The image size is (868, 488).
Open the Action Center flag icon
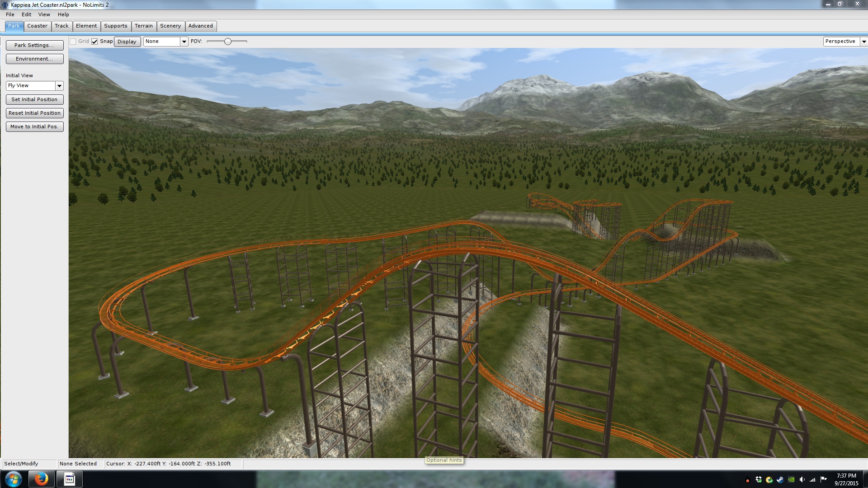pos(823,479)
